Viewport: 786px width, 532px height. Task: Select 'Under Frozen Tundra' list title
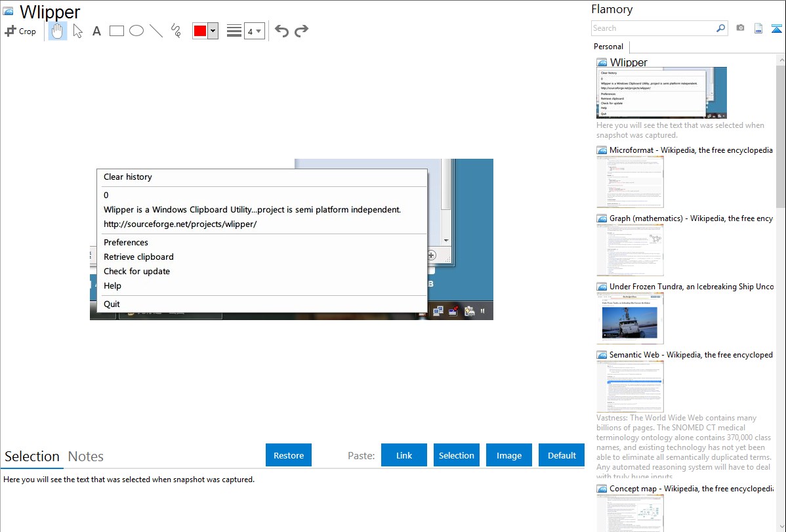[692, 286]
